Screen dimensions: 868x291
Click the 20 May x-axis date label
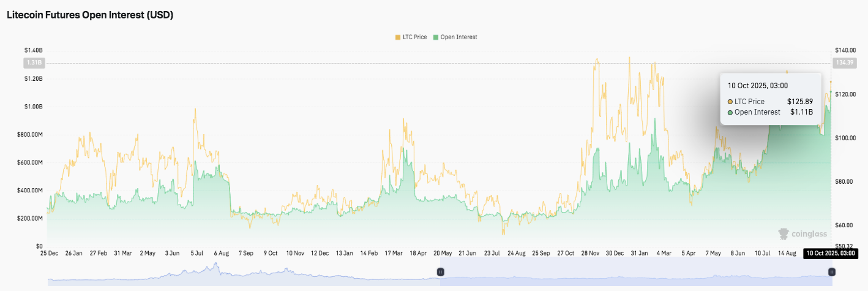pos(442,253)
